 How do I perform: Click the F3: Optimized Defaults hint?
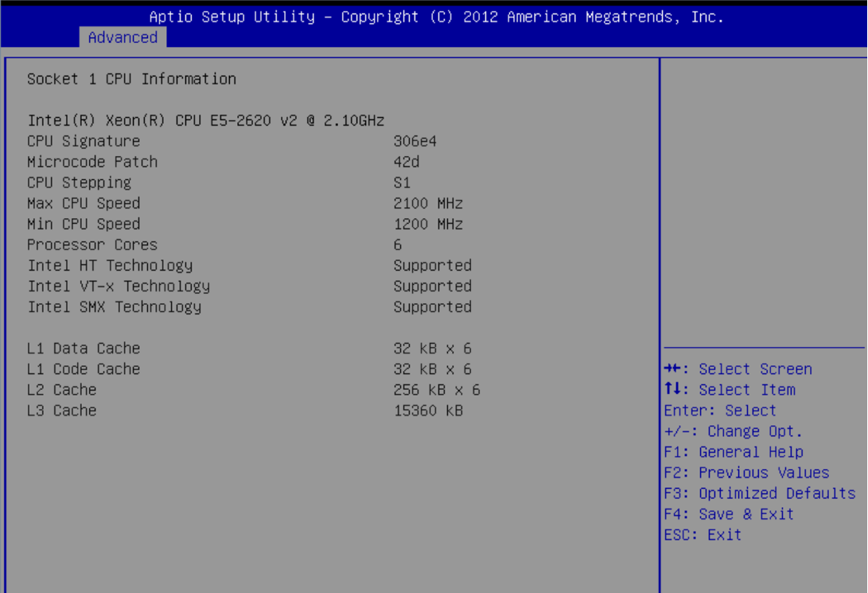tap(760, 494)
